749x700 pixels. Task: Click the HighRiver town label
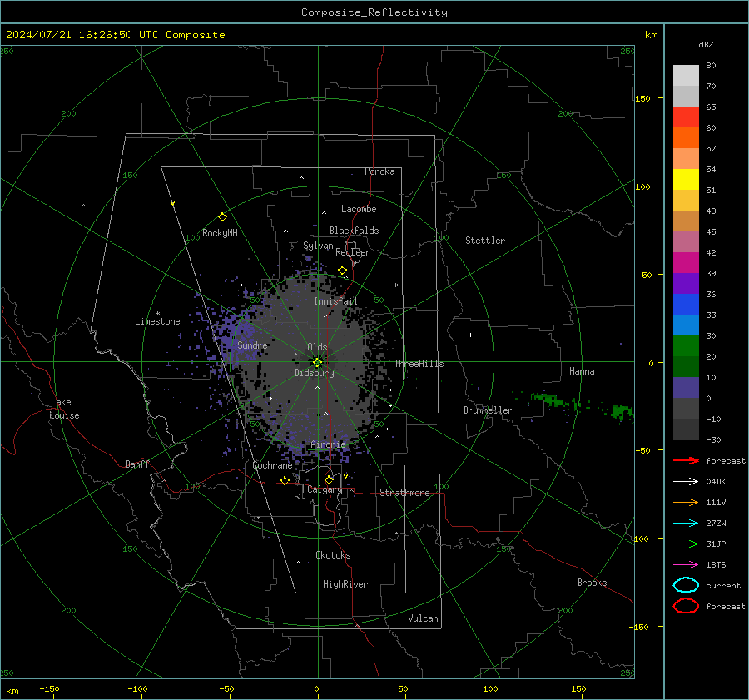click(x=345, y=584)
